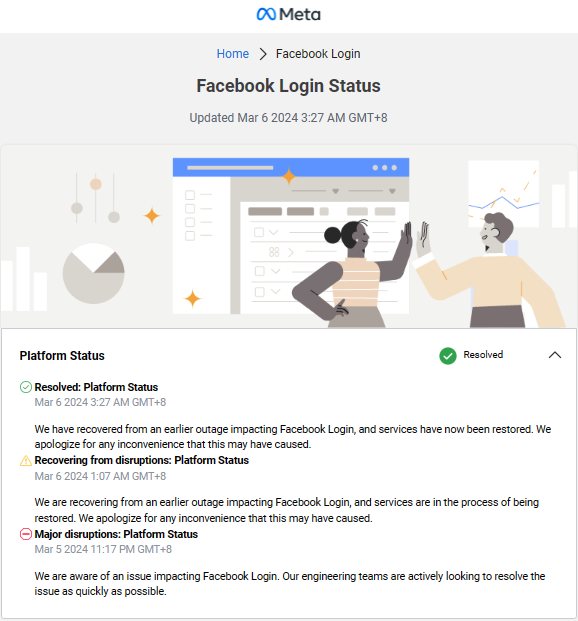Select the Resolved: Platform Status entry title
578x621 pixels.
pos(96,387)
